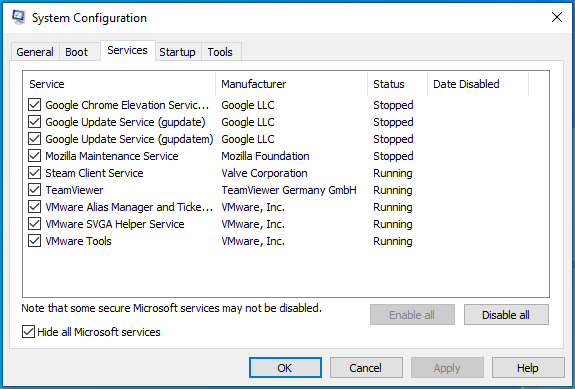This screenshot has width=575, height=389.
Task: Open the Boot tab
Action: tap(77, 52)
